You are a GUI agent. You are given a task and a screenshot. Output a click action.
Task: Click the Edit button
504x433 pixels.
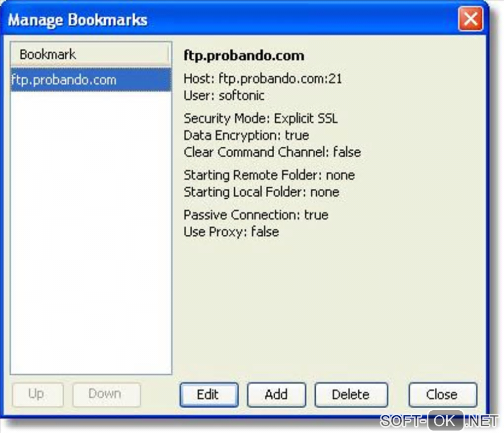click(x=209, y=394)
